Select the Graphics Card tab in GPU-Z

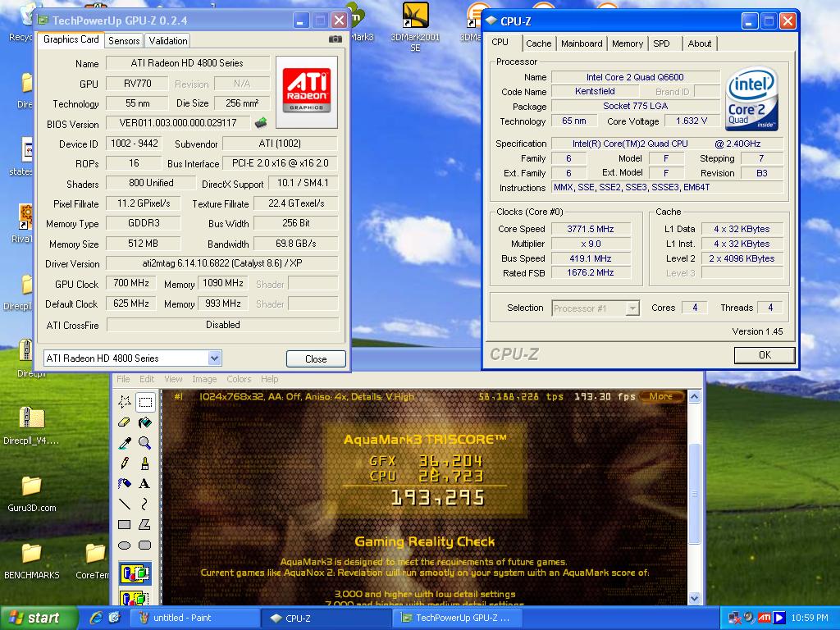tap(71, 39)
